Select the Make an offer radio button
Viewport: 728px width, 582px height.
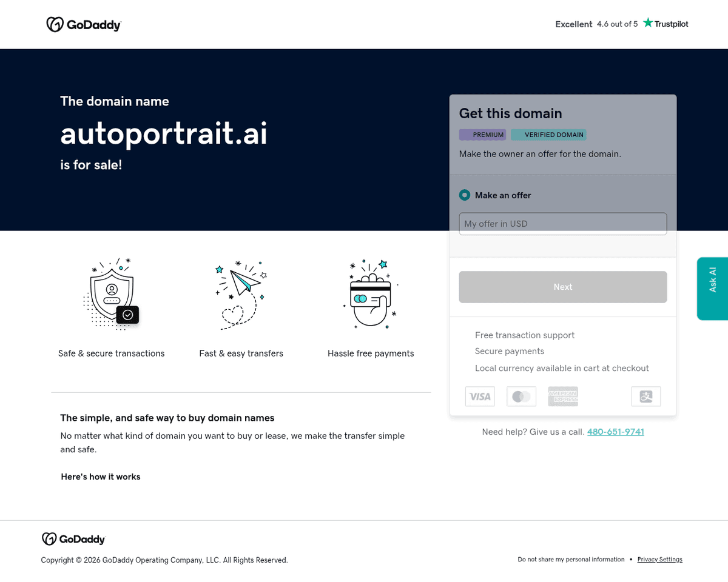point(465,195)
